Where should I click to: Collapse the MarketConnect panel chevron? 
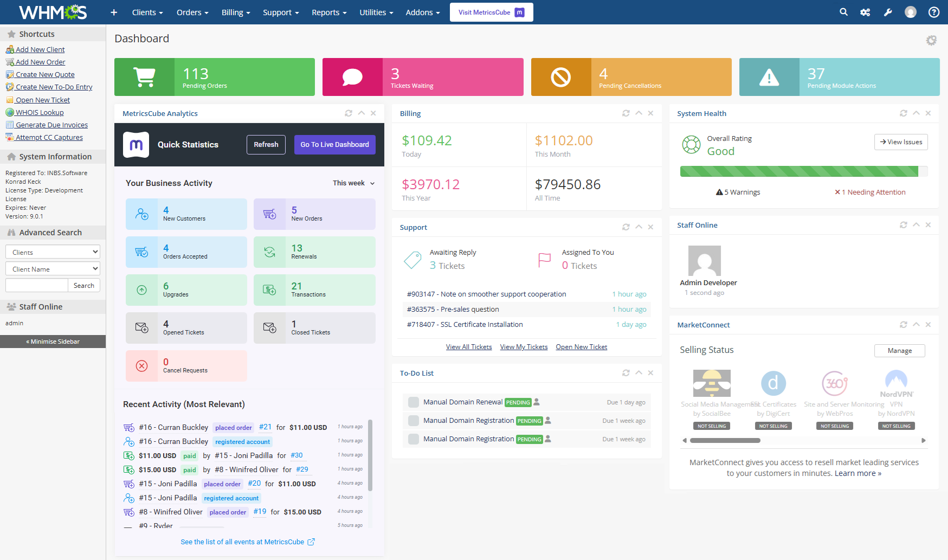916,324
